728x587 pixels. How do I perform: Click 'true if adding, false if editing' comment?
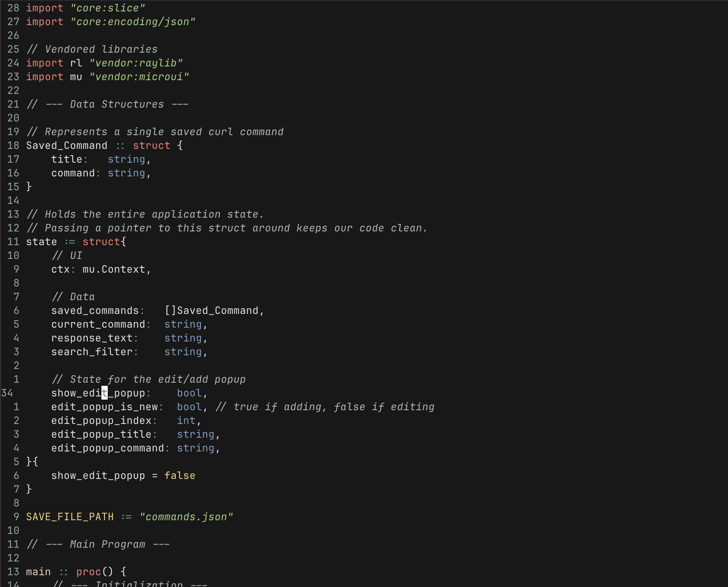(325, 407)
